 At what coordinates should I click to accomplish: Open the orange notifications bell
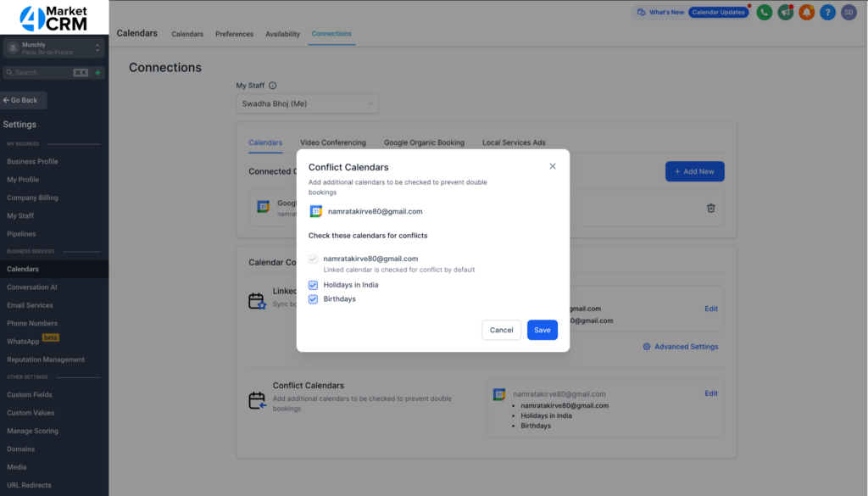[807, 12]
